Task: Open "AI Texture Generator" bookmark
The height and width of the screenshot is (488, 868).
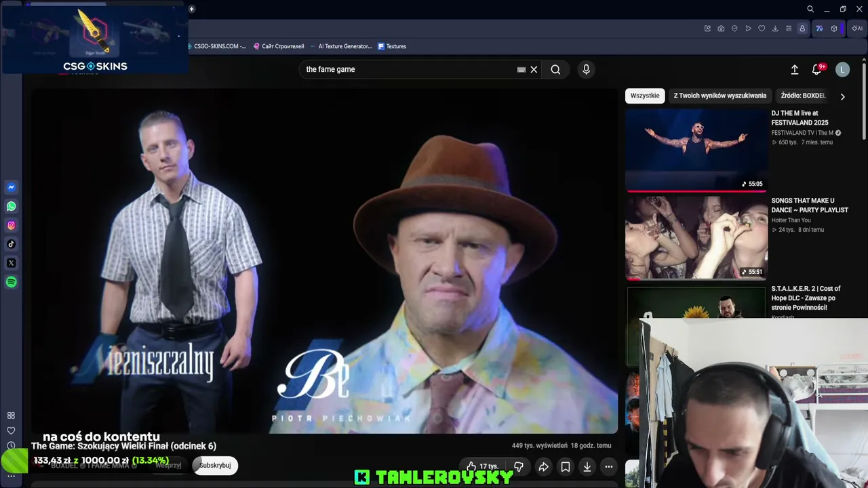Action: pos(340,46)
